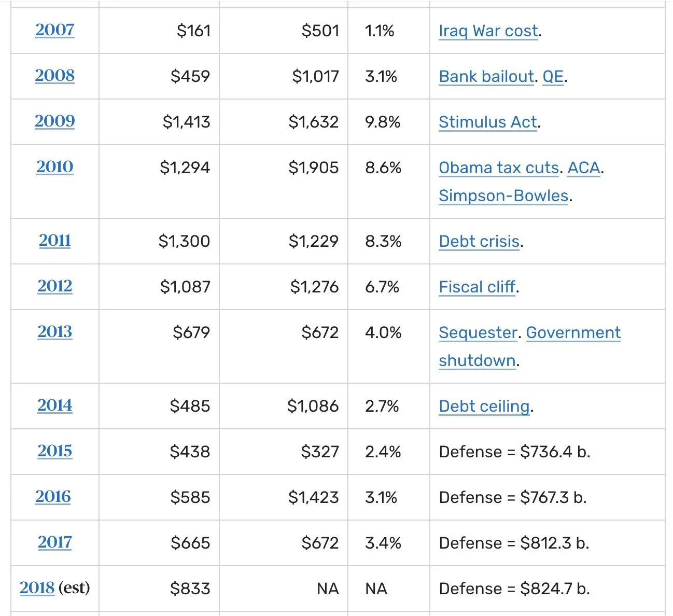
Task: Open the 2018 year link
Action: (37, 588)
